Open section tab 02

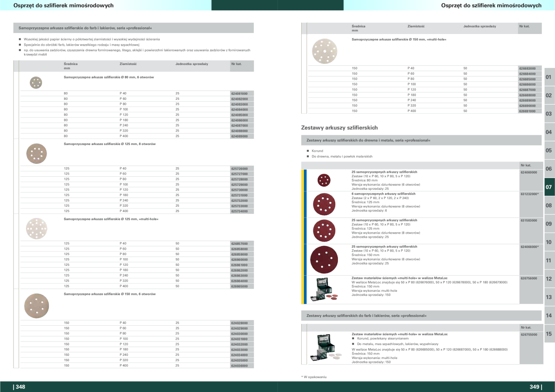pyautogui.click(x=549, y=95)
